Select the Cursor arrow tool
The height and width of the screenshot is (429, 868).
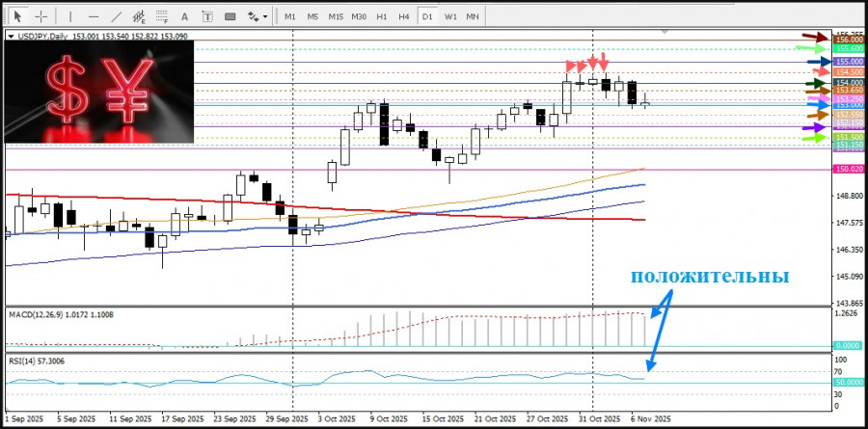[17, 16]
